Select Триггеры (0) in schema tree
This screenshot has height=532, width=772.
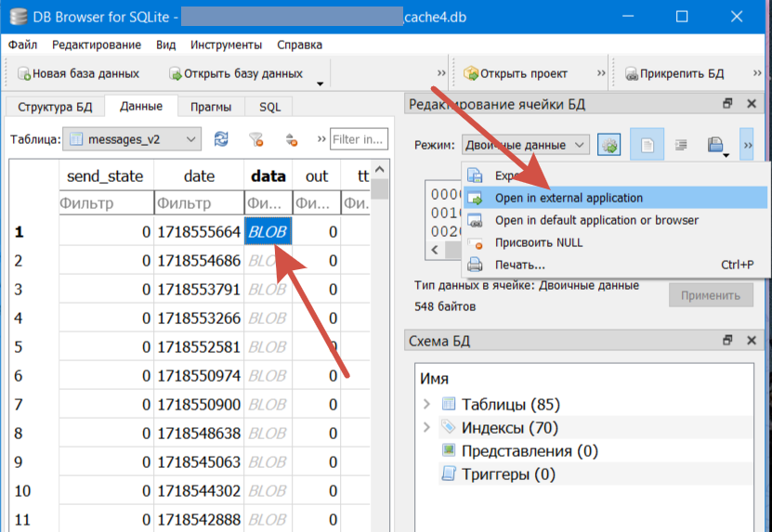pyautogui.click(x=508, y=474)
